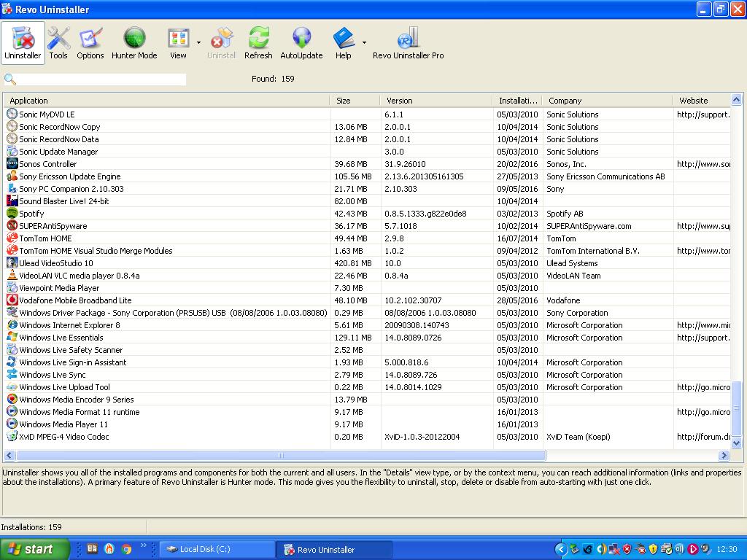The width and height of the screenshot is (747, 560).
Task: Select the "Viewpoint Media Player" entry
Action: (x=60, y=287)
